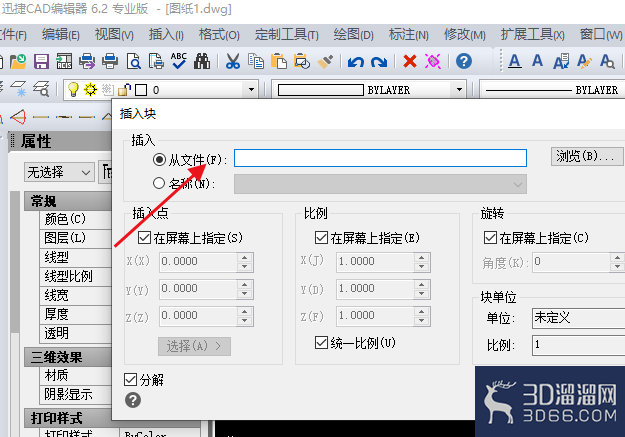Open the 单位 未定义 dropdown

coord(578,318)
